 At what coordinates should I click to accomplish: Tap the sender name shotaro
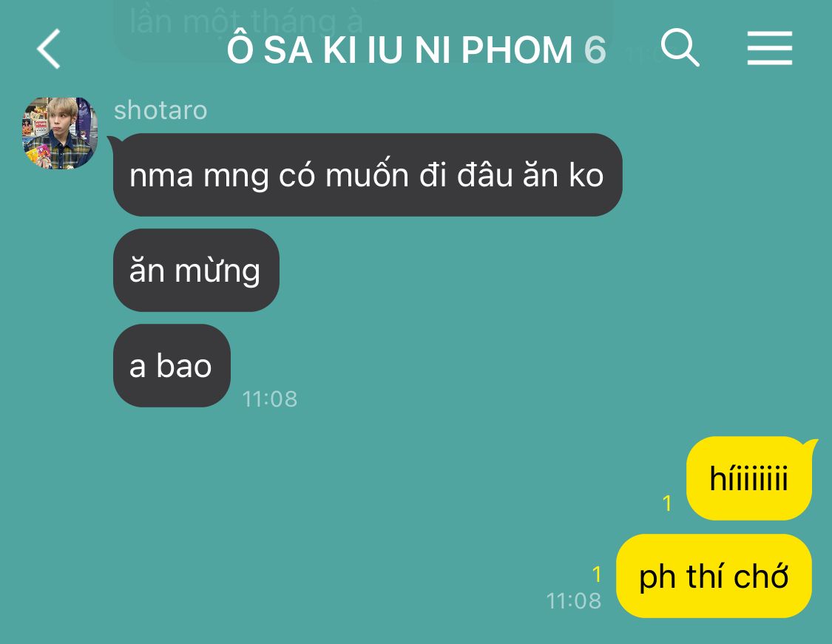point(160,110)
